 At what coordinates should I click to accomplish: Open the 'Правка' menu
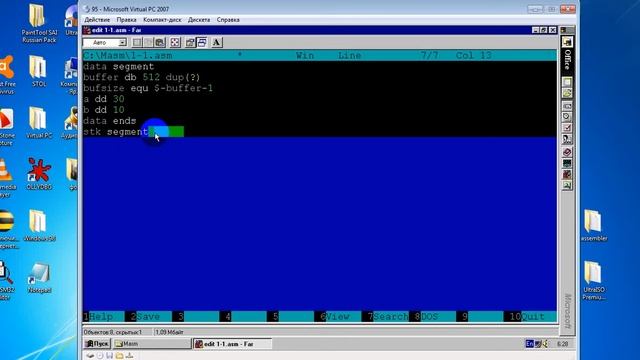pos(126,20)
